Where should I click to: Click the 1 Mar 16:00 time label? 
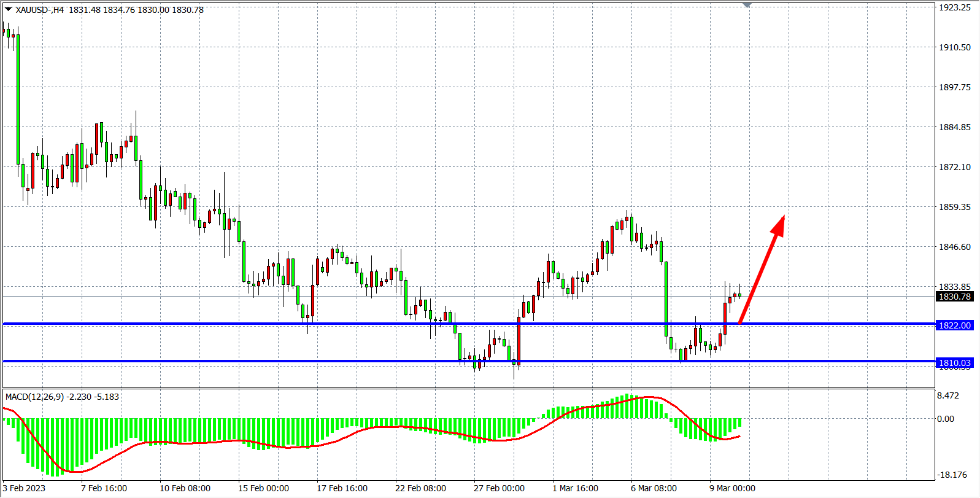575,488
